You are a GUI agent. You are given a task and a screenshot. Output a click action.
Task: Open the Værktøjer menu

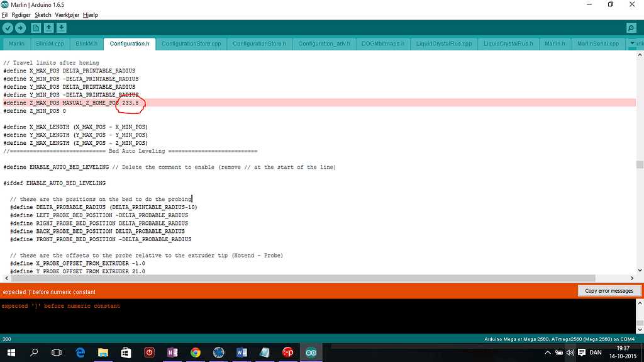(x=67, y=15)
